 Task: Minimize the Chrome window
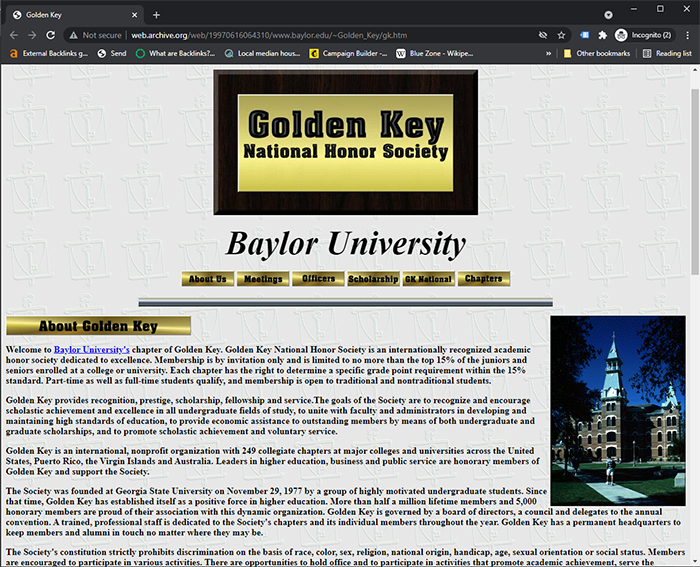634,9
